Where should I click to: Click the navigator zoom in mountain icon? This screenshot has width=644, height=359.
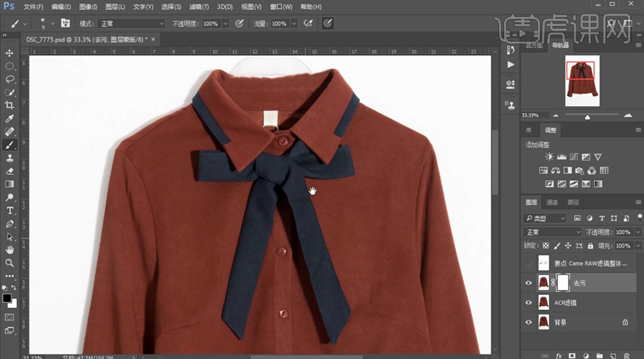pyautogui.click(x=628, y=115)
